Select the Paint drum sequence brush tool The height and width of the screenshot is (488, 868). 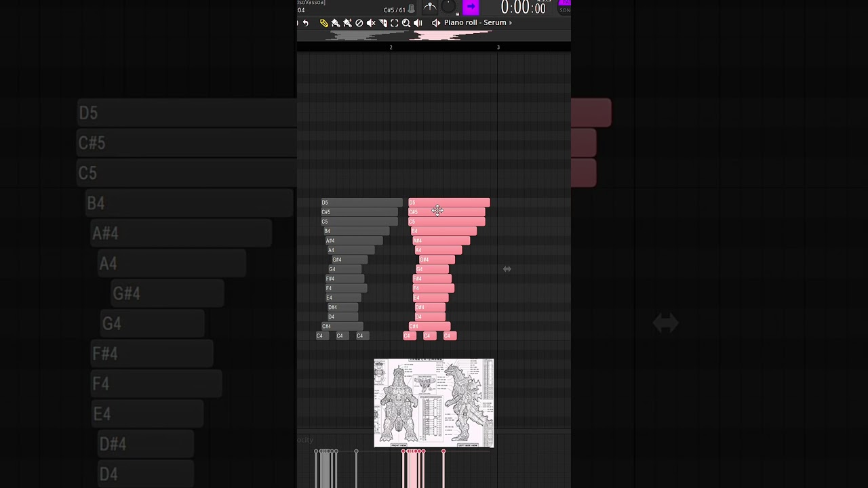point(347,23)
